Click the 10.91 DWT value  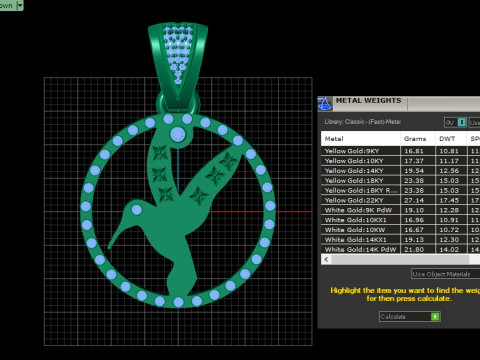(x=449, y=220)
